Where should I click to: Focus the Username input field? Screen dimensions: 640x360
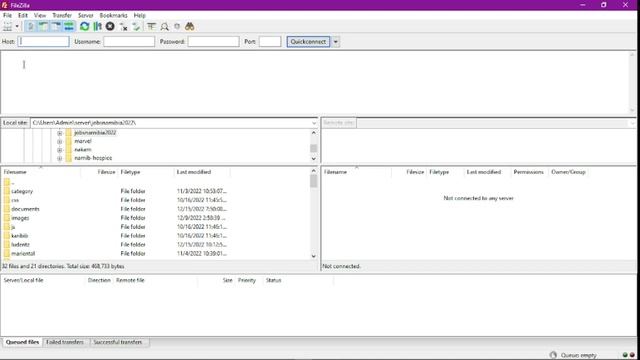129,42
